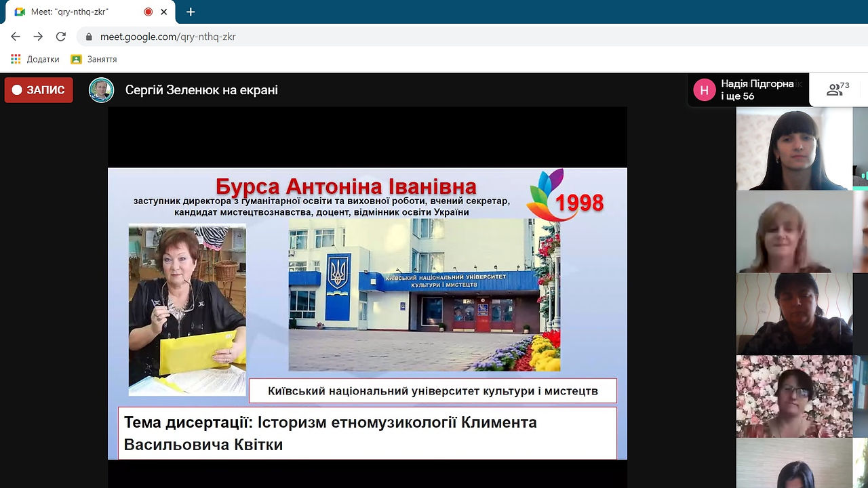This screenshot has height=488, width=868.
Task: Reload the Meet page
Action: coord(60,37)
